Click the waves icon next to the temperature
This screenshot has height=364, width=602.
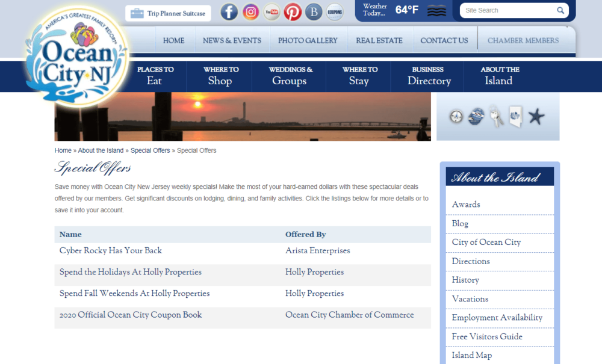coord(436,10)
